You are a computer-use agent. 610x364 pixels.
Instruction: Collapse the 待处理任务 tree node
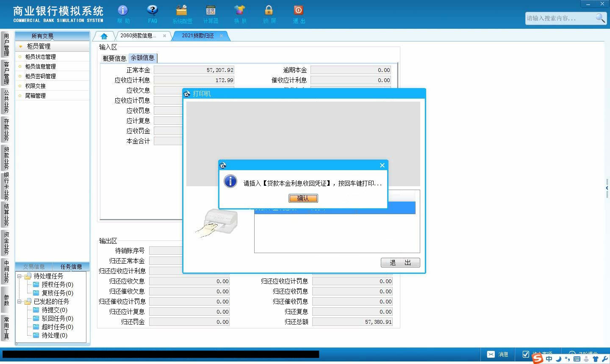point(19,276)
